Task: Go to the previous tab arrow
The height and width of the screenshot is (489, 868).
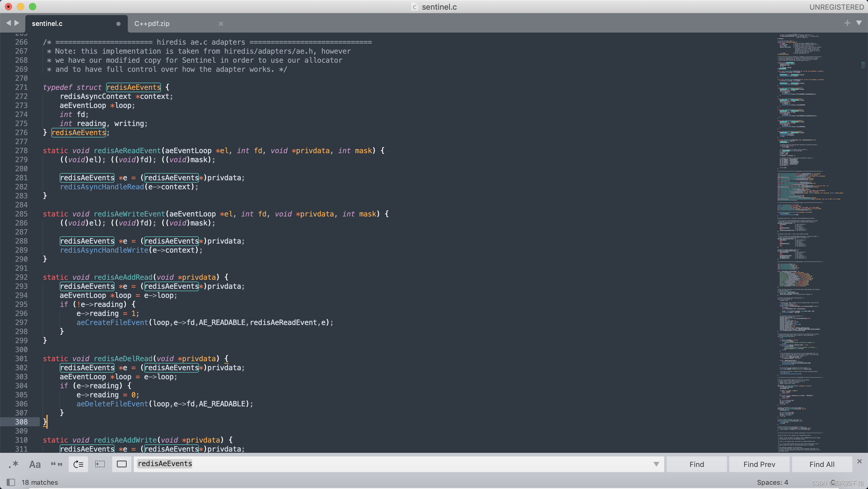Action: tap(8, 23)
